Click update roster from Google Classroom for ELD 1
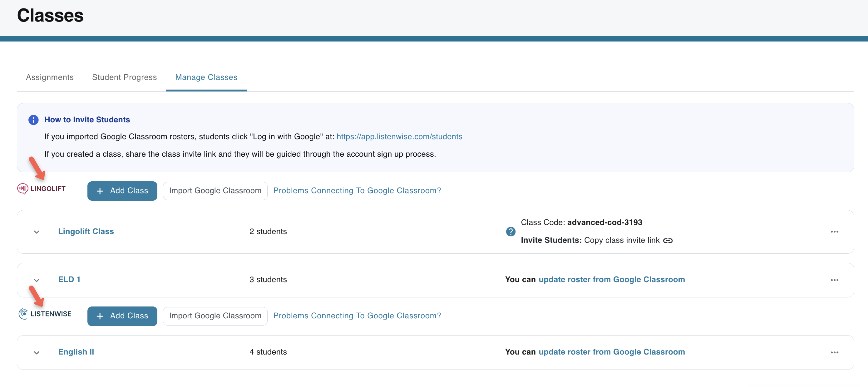Viewport: 868px width, 387px height. (612, 280)
